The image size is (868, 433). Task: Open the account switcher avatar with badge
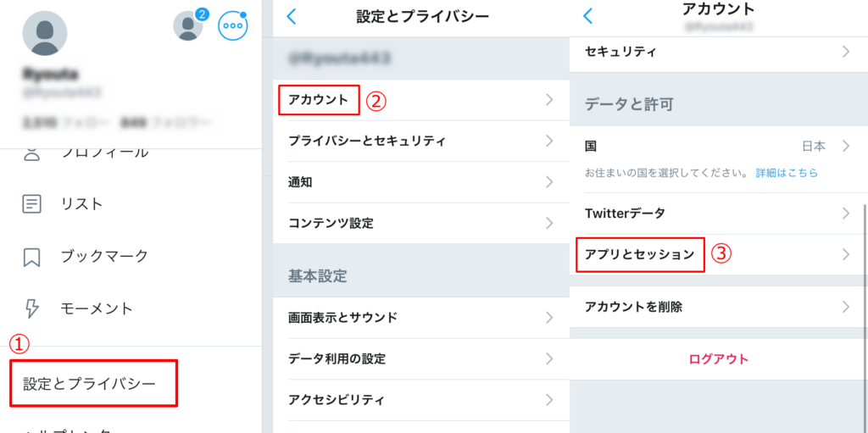point(188,25)
